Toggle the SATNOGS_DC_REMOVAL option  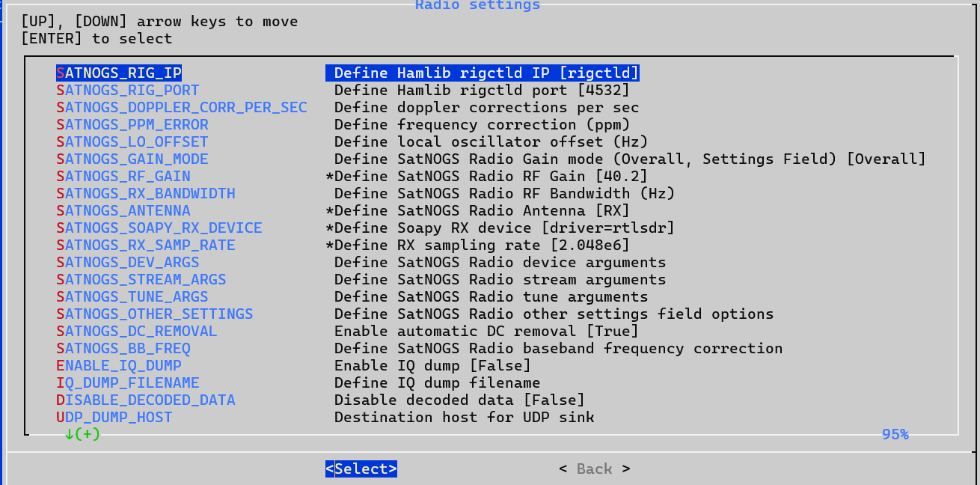coord(137,332)
